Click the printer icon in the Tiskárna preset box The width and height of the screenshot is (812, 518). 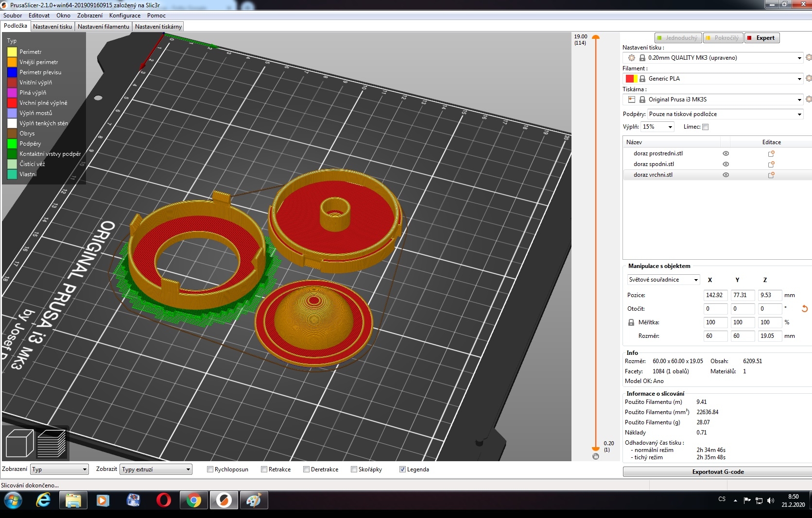pos(632,100)
